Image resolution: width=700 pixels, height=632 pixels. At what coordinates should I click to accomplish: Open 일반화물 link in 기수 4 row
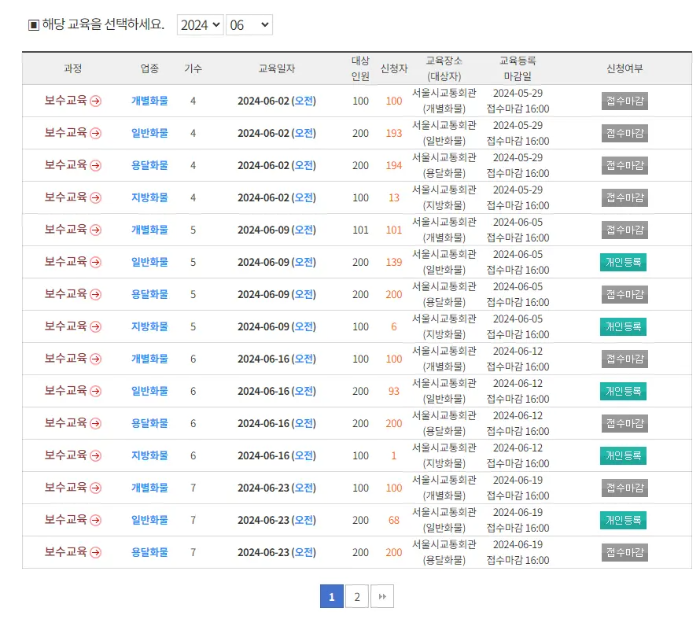pos(150,133)
